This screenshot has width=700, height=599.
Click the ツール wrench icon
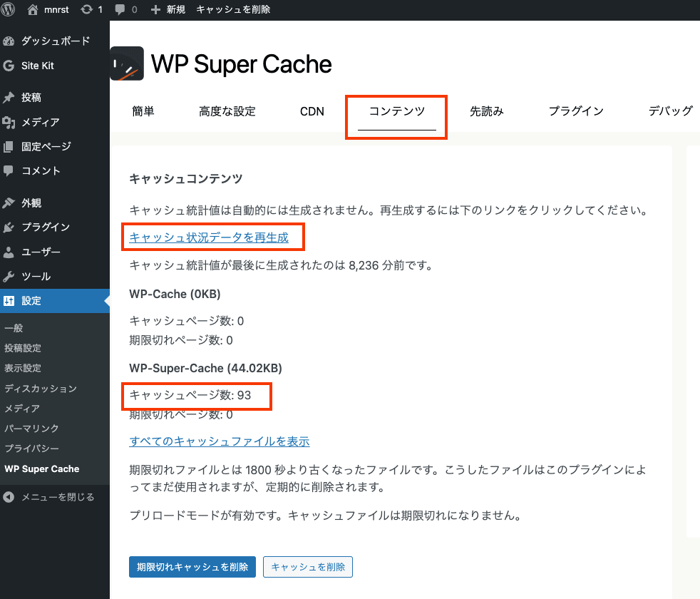pyautogui.click(x=9, y=277)
